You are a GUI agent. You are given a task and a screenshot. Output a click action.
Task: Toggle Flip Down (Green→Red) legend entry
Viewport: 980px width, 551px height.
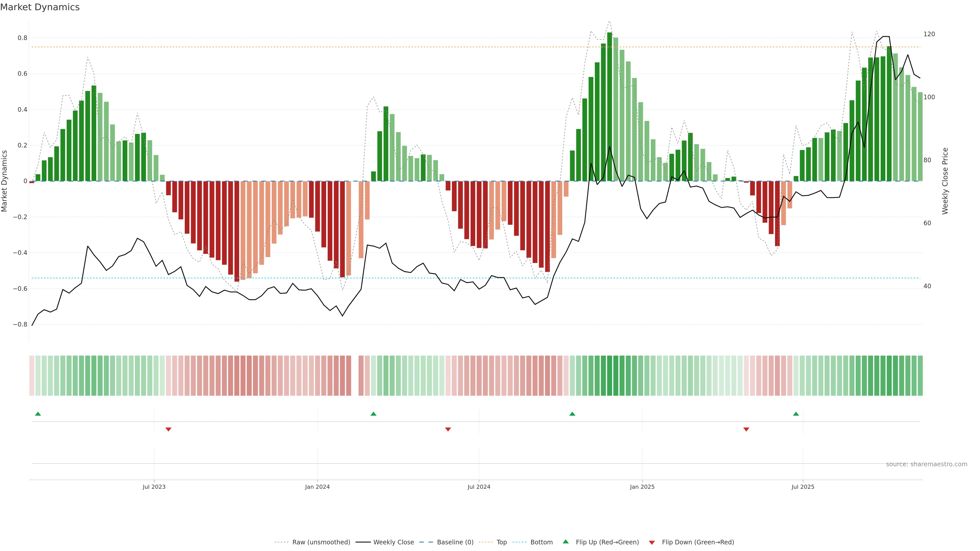[x=698, y=542]
